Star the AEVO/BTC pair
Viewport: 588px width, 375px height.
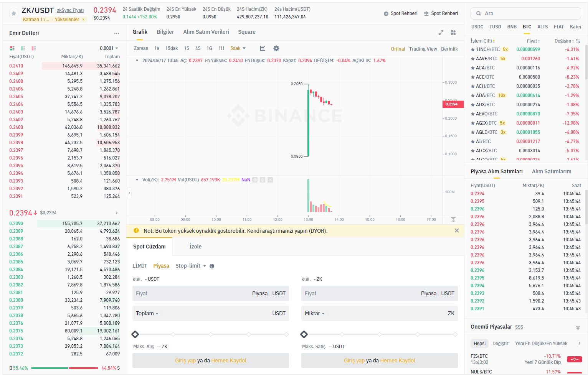tap(473, 114)
